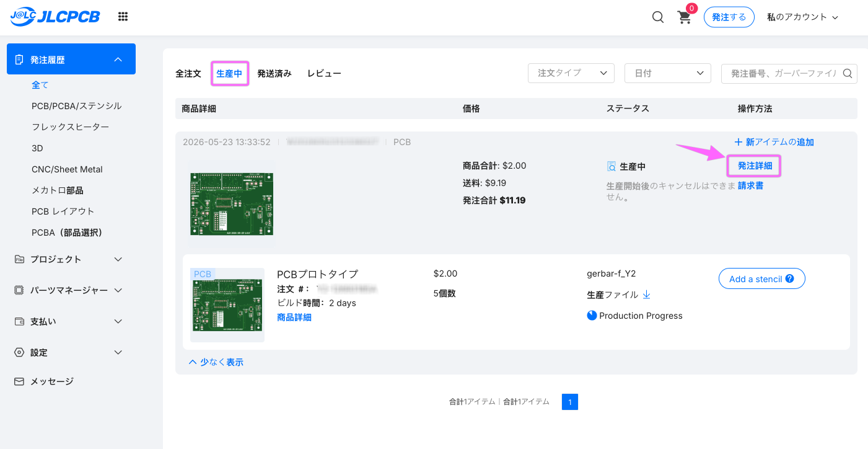Image resolution: width=868 pixels, height=449 pixels.
Task: Click the PCBプロトタイプ item thumbnail
Action: click(227, 305)
